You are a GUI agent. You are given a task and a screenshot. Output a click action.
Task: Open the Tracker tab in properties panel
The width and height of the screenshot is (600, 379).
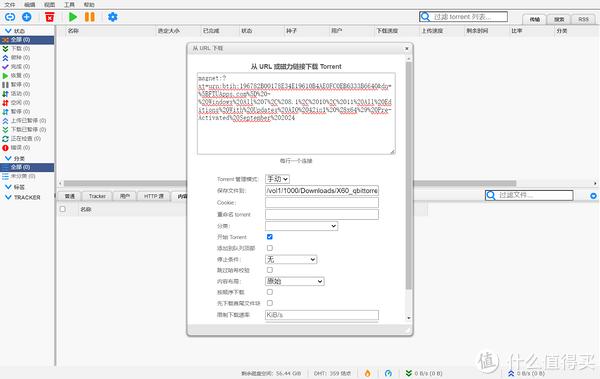click(x=97, y=196)
